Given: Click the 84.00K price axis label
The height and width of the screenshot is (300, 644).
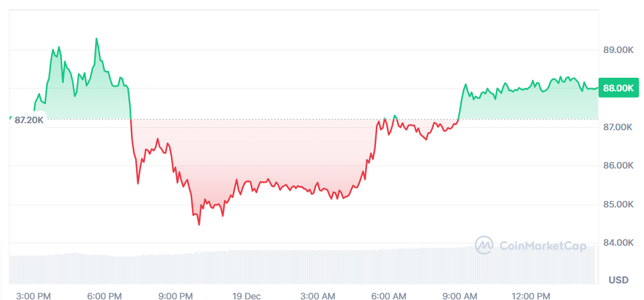Looking at the screenshot, I should click(x=618, y=243).
